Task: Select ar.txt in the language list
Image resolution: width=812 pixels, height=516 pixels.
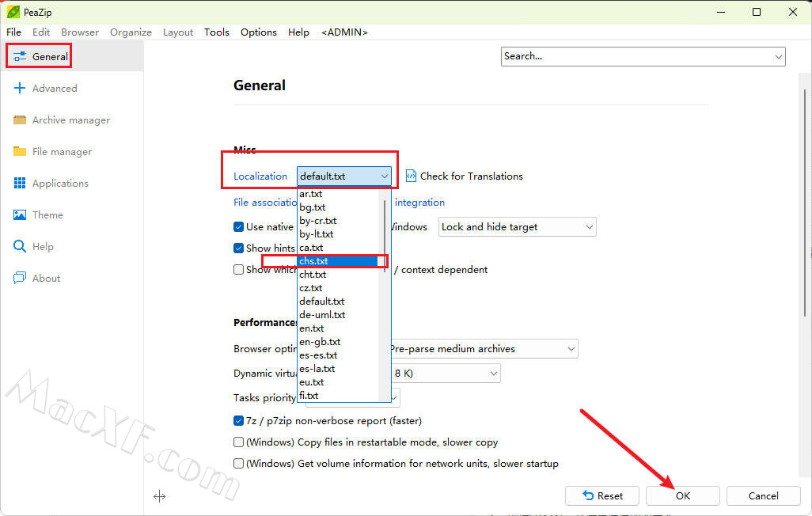Action: pyautogui.click(x=338, y=194)
